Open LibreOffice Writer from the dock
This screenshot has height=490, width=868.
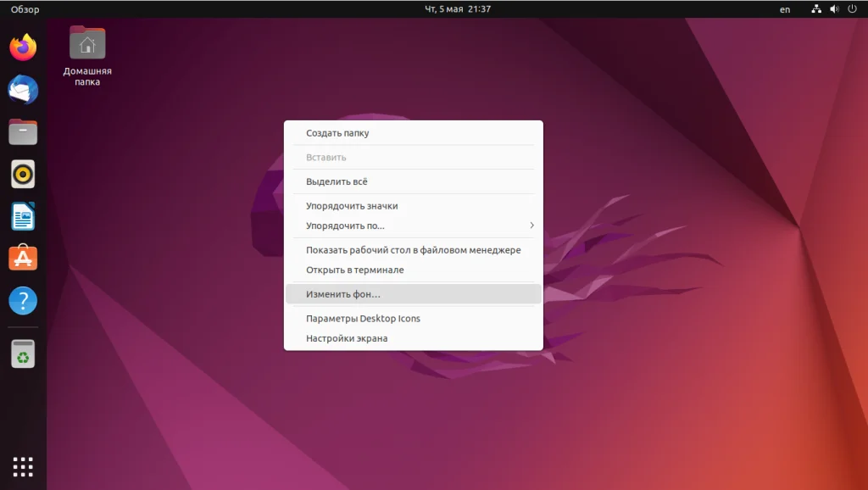tap(21, 216)
